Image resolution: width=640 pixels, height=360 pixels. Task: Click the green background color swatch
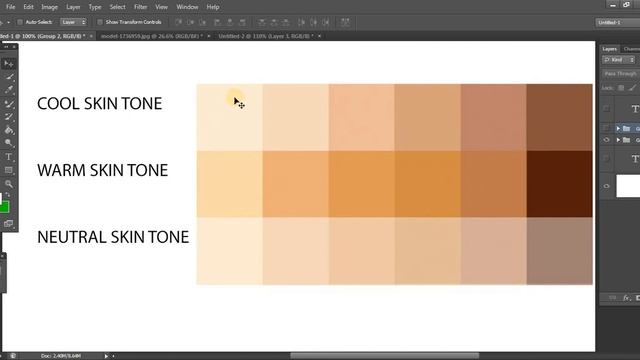(x=4, y=207)
